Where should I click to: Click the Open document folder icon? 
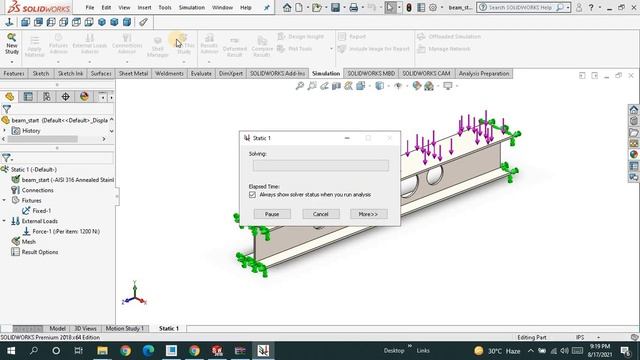click(317, 7)
